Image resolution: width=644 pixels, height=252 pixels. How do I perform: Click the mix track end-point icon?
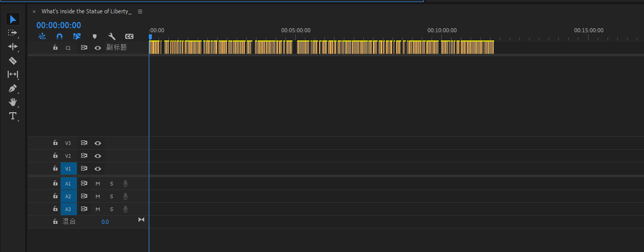[x=142, y=220]
